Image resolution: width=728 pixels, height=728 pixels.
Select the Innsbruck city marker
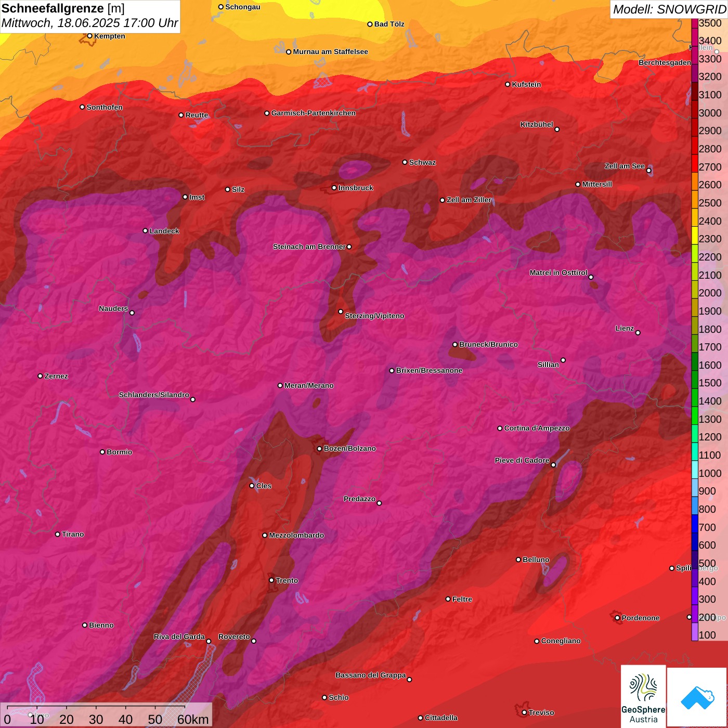334,188
